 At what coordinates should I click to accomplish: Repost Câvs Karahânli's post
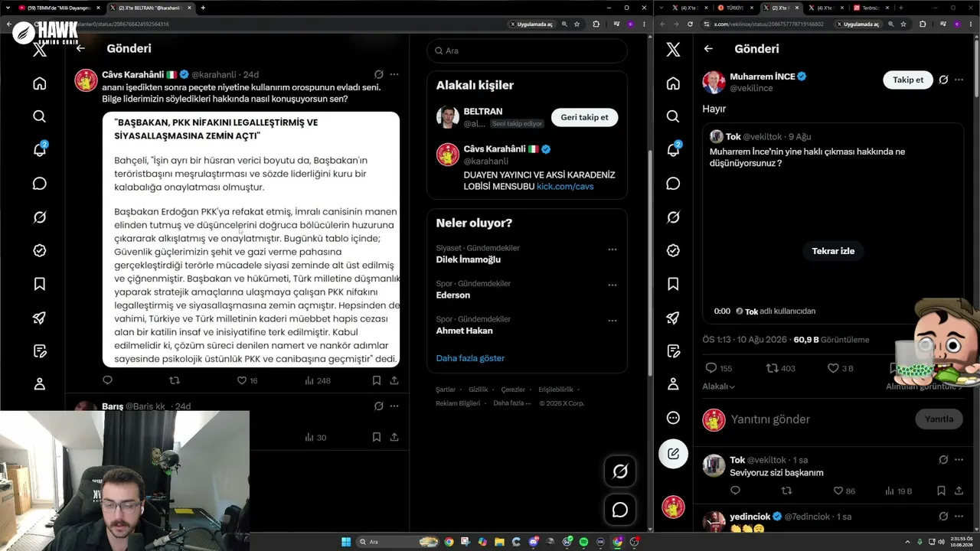click(175, 380)
